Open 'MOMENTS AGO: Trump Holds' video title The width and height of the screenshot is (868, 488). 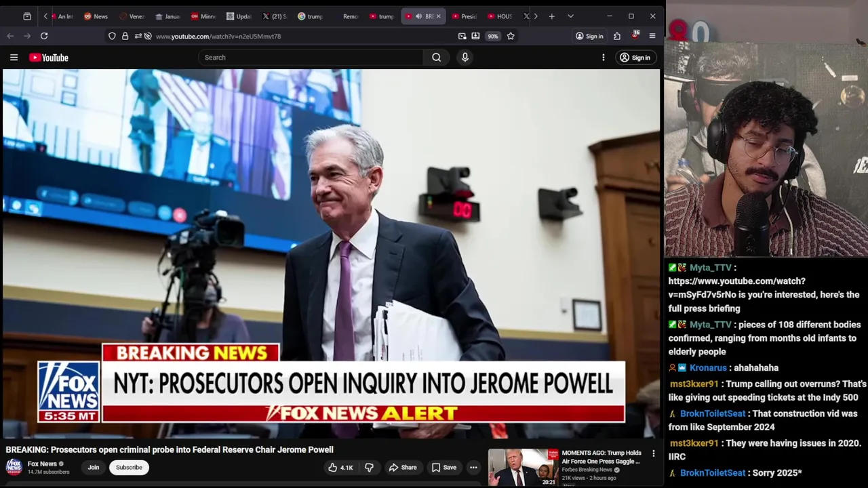pyautogui.click(x=601, y=457)
